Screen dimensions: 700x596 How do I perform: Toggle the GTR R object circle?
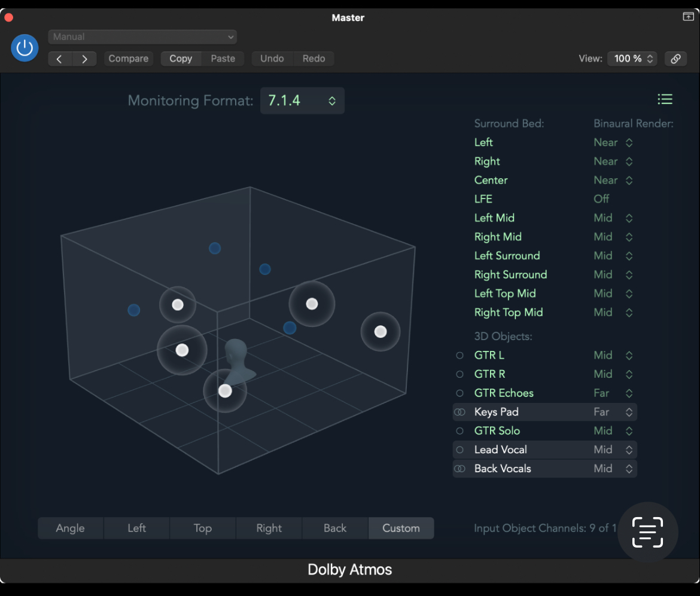[460, 374]
